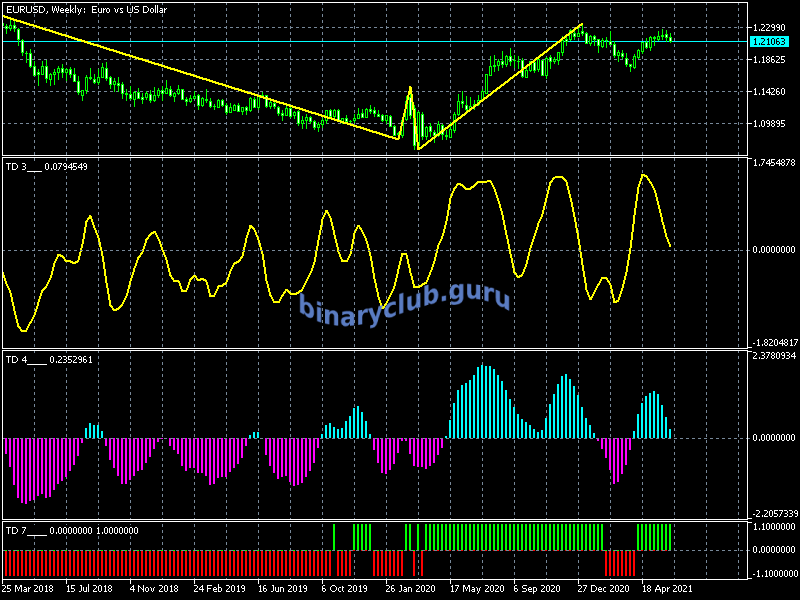Click the 1.1000000 scale value in TD 7
Screen dimensions: 800x600
coord(774,526)
